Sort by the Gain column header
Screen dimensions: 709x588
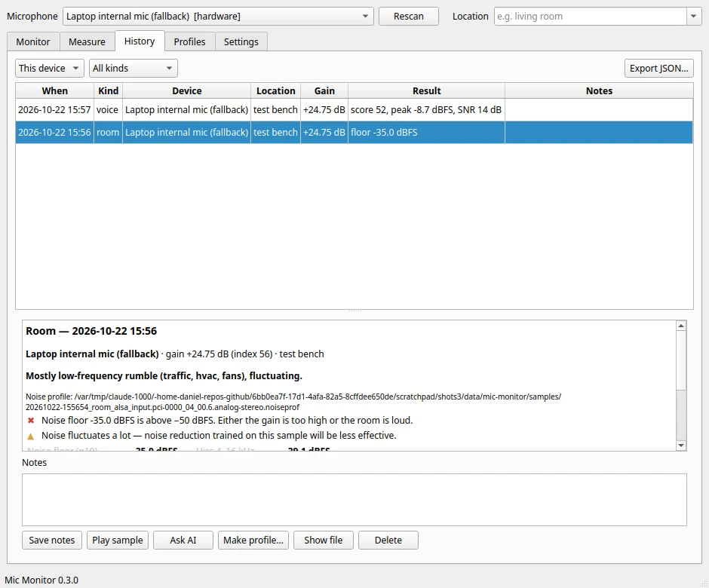[324, 91]
